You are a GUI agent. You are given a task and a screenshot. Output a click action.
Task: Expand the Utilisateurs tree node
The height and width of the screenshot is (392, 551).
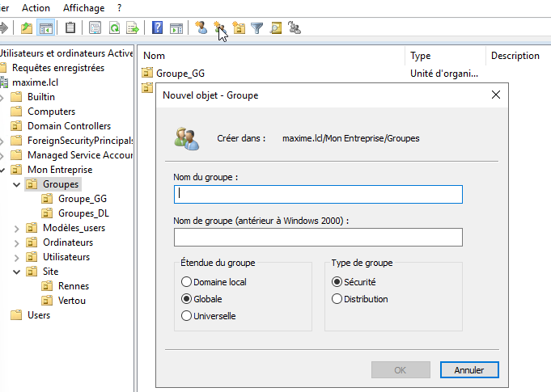pos(17,257)
